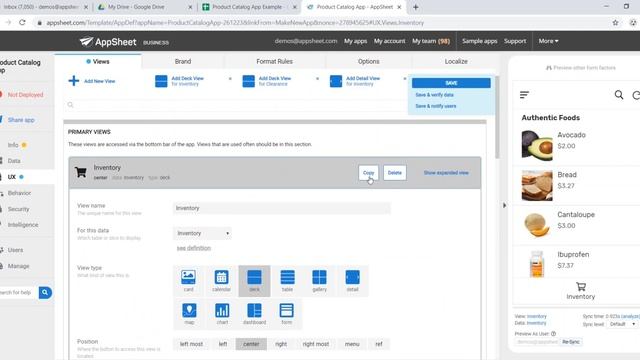Screen dimensions: 640x360
Task: Click the Inventory cart icon in preview bottom bar
Action: 581,287
